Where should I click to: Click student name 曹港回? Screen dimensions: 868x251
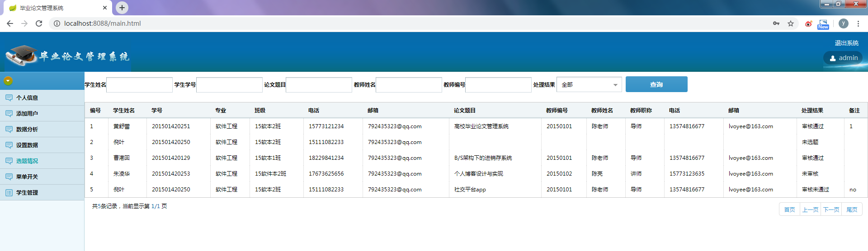tap(122, 158)
